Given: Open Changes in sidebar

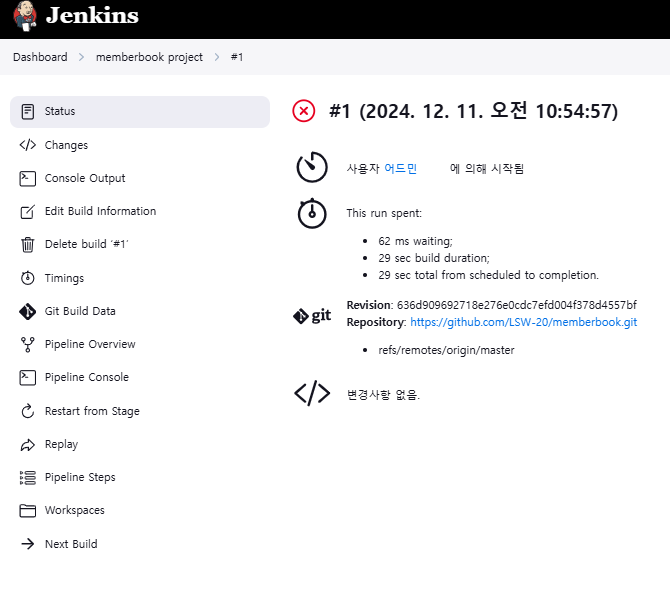Looking at the screenshot, I should pyautogui.click(x=66, y=145).
